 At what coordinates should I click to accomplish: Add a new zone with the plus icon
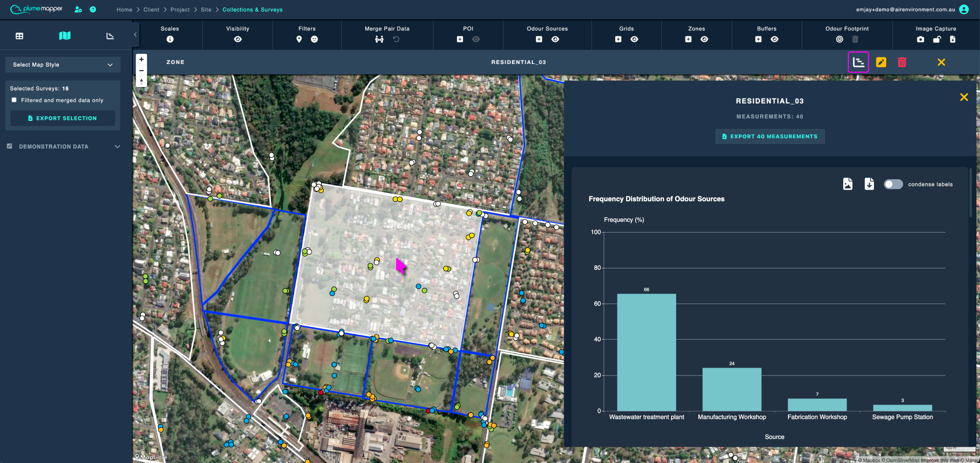click(x=689, y=39)
